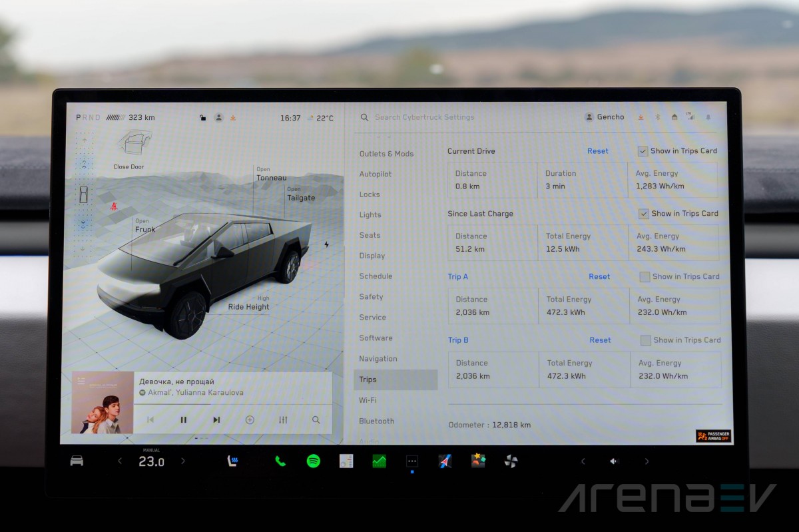Open the Energy graph app icon
The height and width of the screenshot is (532, 799).
pos(379,461)
